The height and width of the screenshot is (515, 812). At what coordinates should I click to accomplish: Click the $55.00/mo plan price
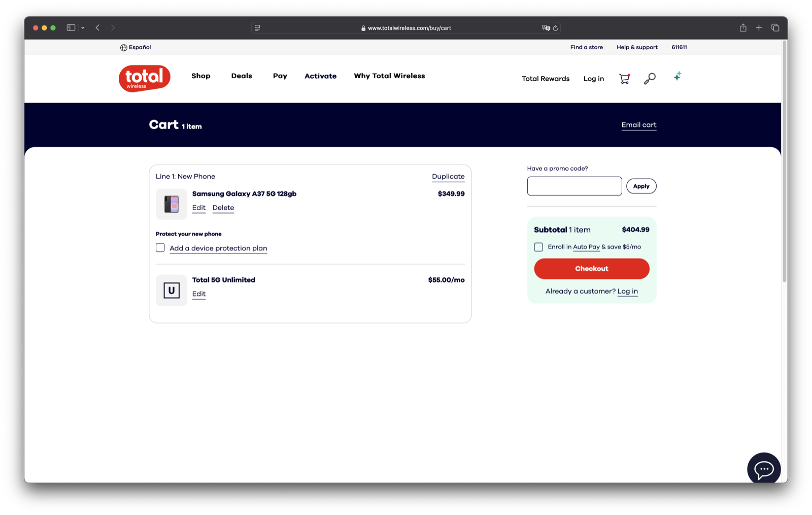click(x=446, y=280)
